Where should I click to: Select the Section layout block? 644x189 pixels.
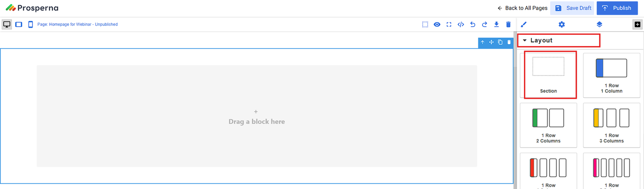[548, 74]
